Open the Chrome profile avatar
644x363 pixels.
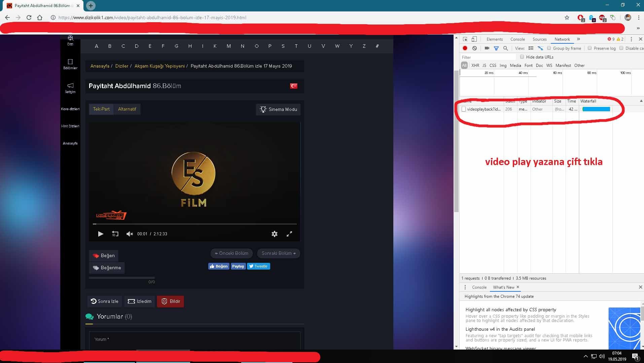pos(628,17)
